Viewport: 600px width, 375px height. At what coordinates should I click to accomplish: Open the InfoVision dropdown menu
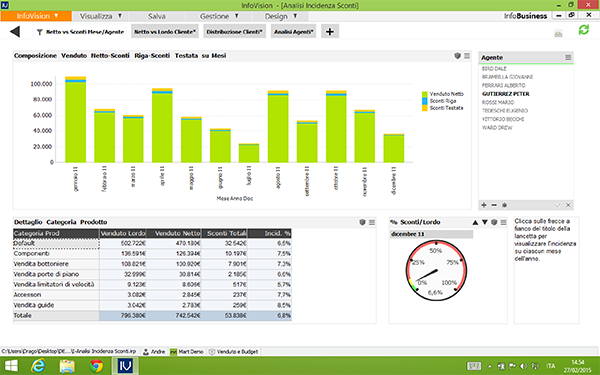(x=36, y=16)
